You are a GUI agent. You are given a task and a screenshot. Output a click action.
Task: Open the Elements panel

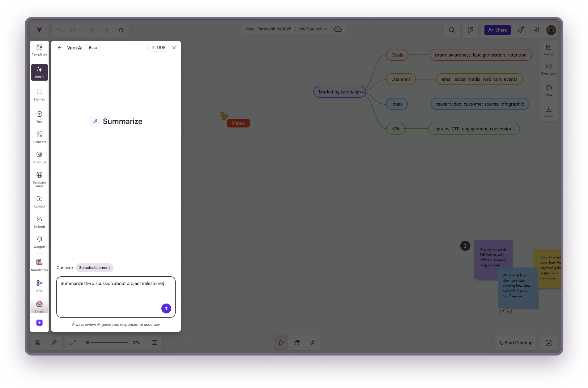39,137
